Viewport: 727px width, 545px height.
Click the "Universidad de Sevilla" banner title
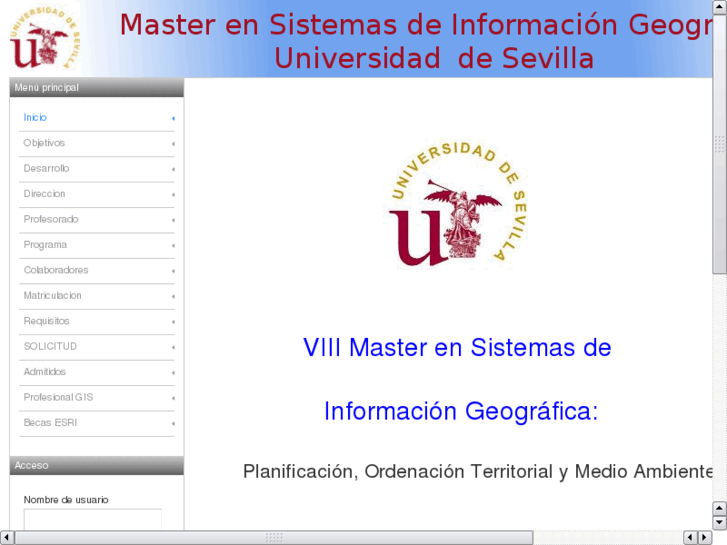[x=434, y=58]
